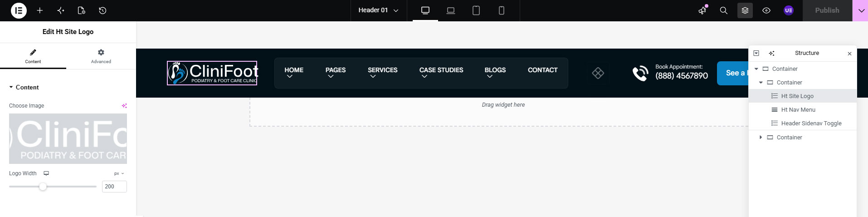Collapse the Content section
The width and height of the screenshot is (868, 217).
click(24, 87)
